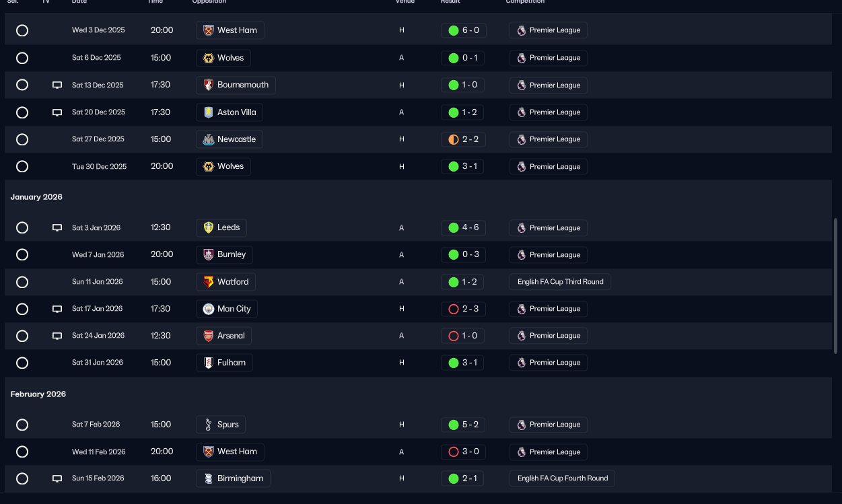
Task: Click the Bournemouth club crest icon
Action: 208,85
